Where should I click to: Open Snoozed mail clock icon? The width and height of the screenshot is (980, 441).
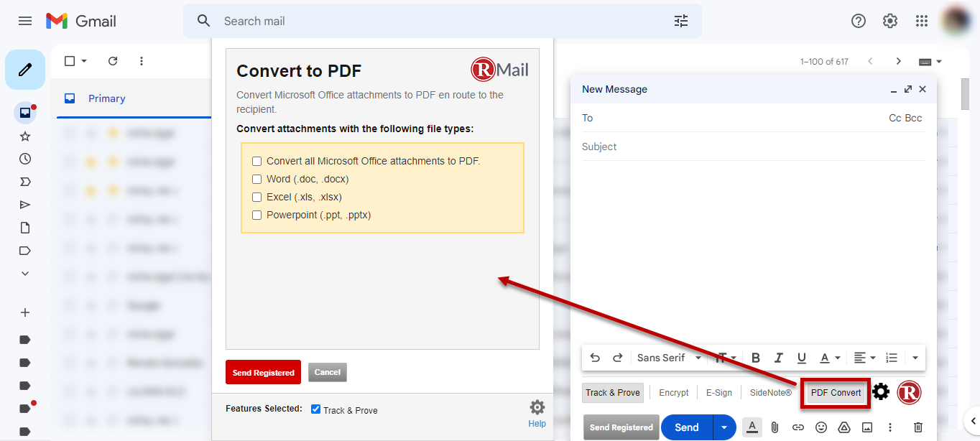(x=25, y=159)
